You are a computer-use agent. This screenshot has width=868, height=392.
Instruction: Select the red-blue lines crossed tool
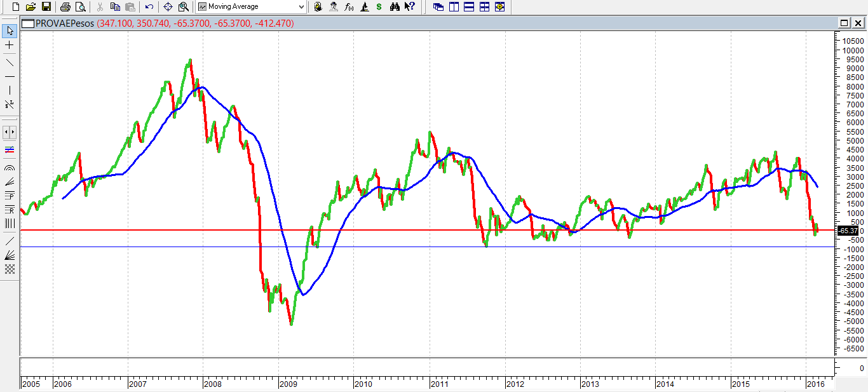pos(10,150)
